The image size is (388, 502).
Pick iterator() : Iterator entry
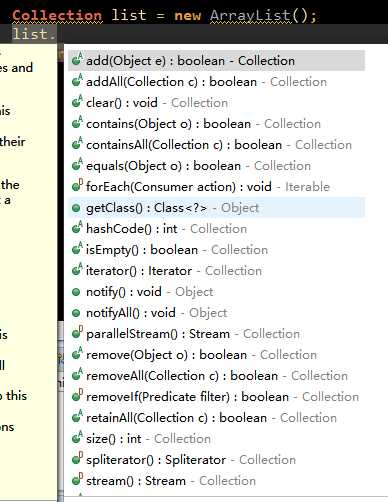tap(216, 271)
